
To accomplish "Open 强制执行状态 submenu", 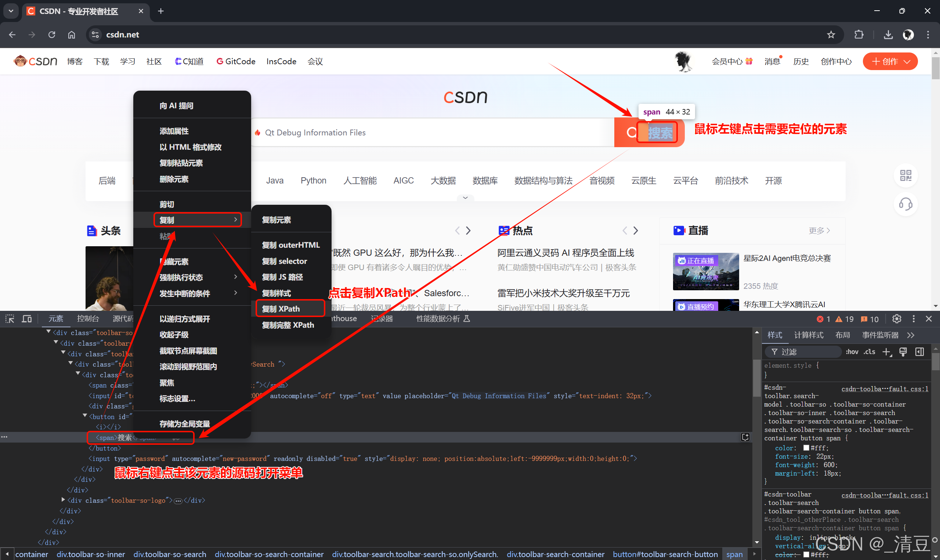I will pyautogui.click(x=192, y=277).
